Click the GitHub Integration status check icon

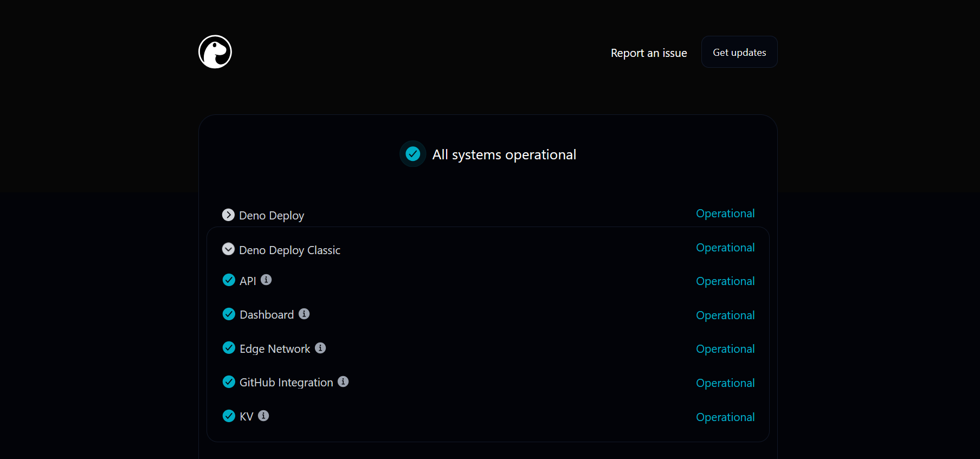(229, 382)
